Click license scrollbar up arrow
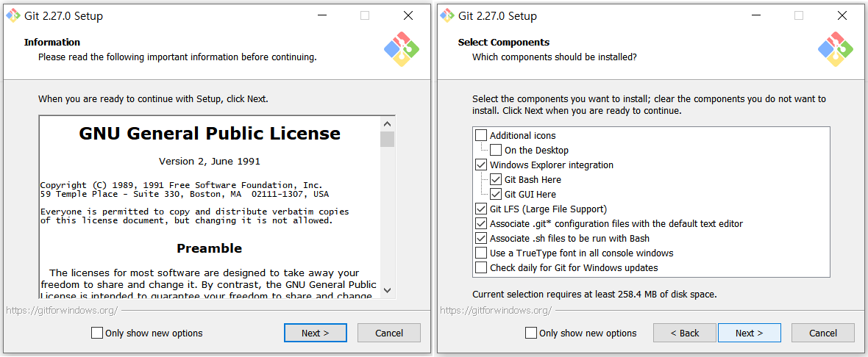 pyautogui.click(x=388, y=124)
